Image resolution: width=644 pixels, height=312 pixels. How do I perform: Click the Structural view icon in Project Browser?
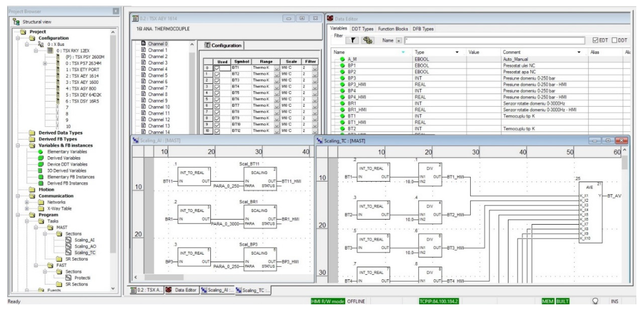pyautogui.click(x=16, y=22)
